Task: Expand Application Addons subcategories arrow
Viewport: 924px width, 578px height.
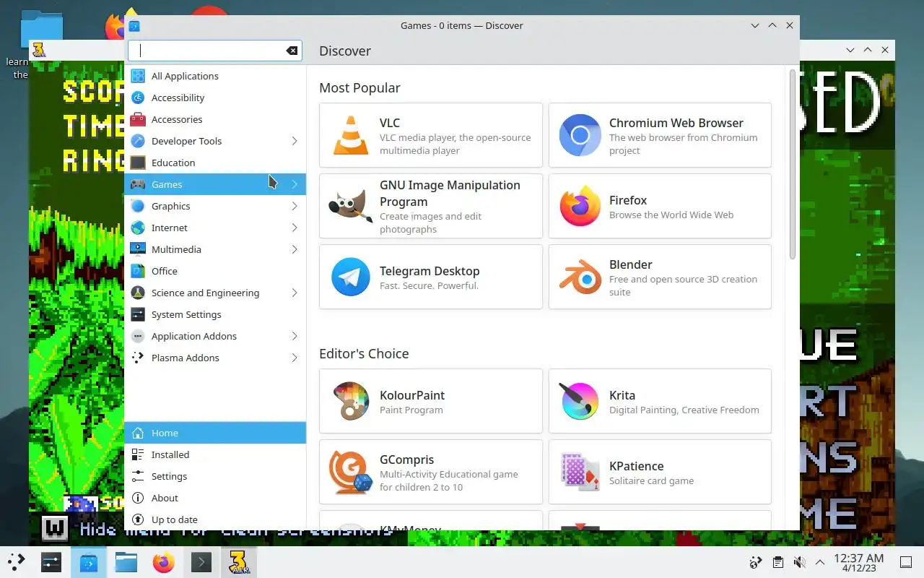Action: click(x=295, y=336)
